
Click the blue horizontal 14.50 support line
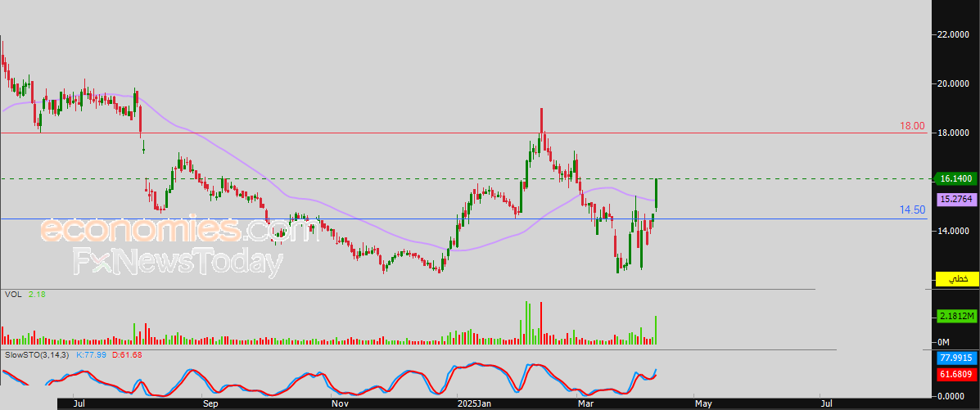click(463, 219)
